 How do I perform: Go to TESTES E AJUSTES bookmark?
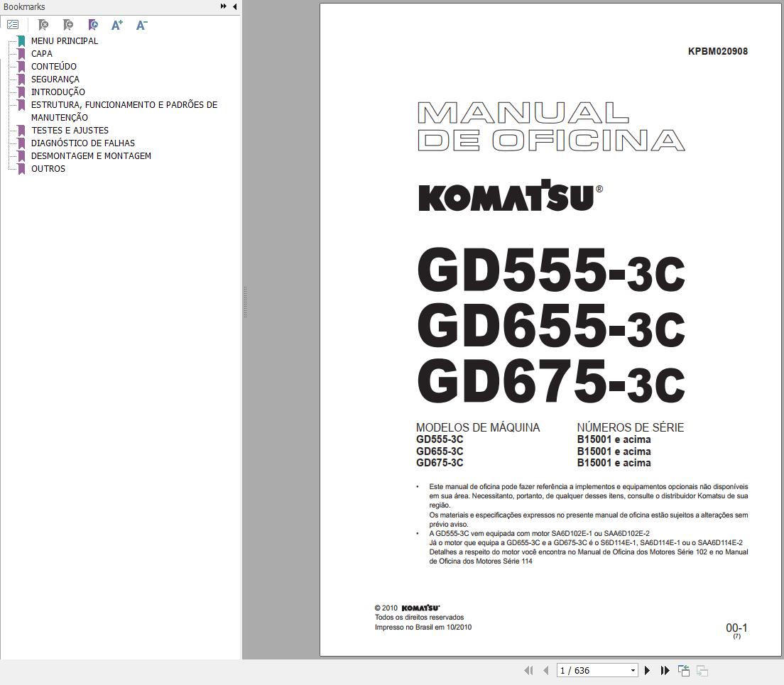70,131
